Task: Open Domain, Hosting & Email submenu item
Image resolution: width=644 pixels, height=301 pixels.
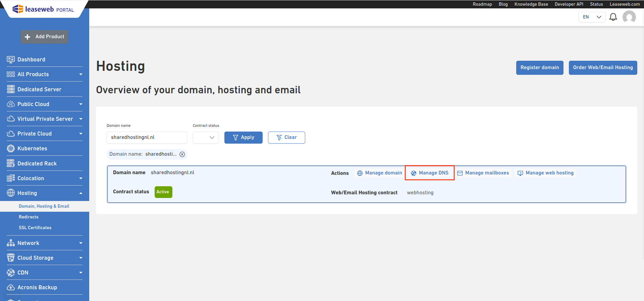Action: pos(44,206)
